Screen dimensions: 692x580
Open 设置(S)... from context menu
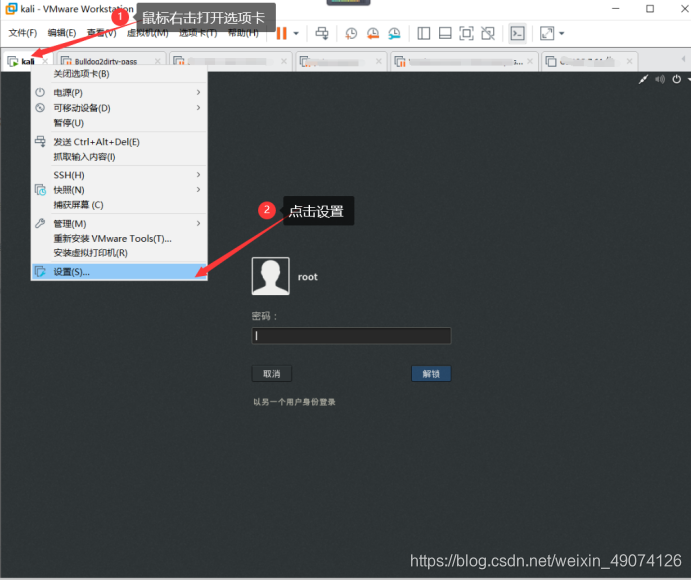point(119,272)
